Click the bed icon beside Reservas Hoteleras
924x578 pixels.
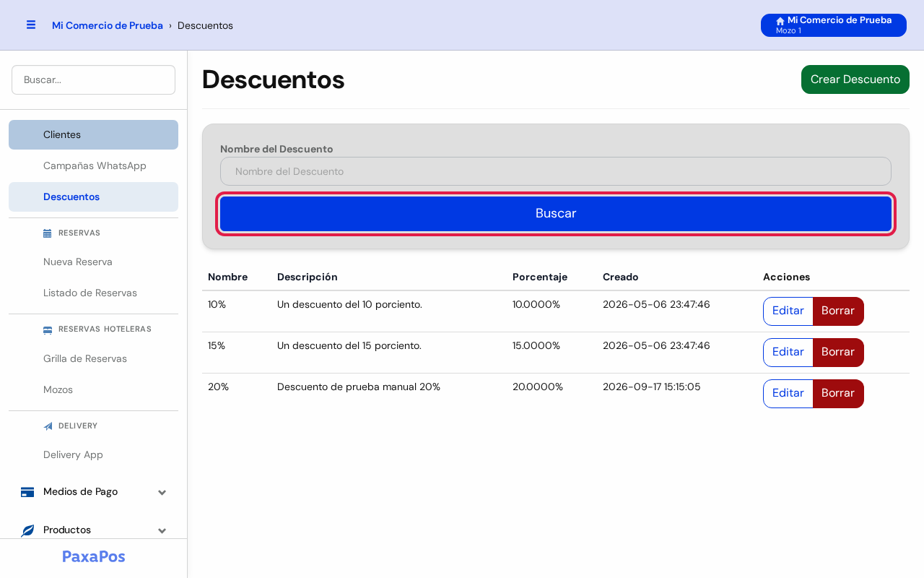[x=48, y=329]
